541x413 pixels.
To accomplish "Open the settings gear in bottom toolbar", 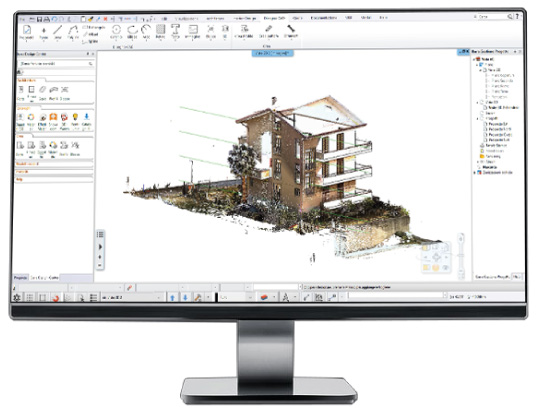I will pos(17,297).
